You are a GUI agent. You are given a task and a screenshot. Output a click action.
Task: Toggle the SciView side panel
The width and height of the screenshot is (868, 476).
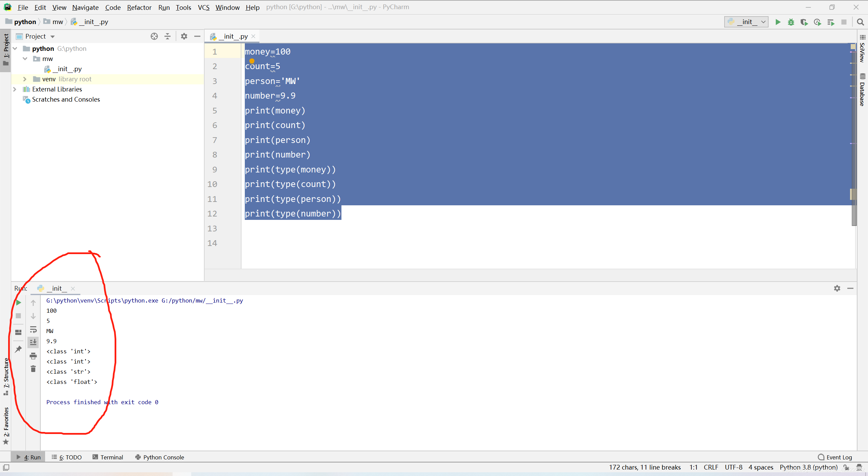pyautogui.click(x=862, y=48)
